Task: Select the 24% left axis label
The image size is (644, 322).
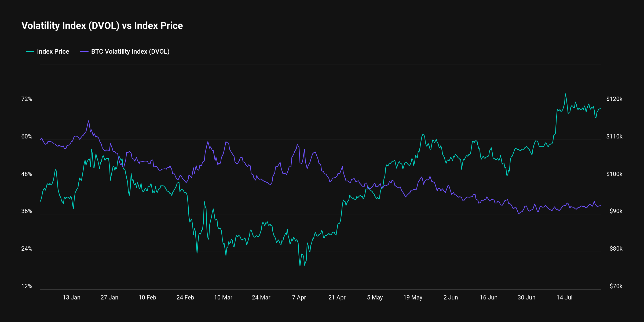Action: coord(27,249)
